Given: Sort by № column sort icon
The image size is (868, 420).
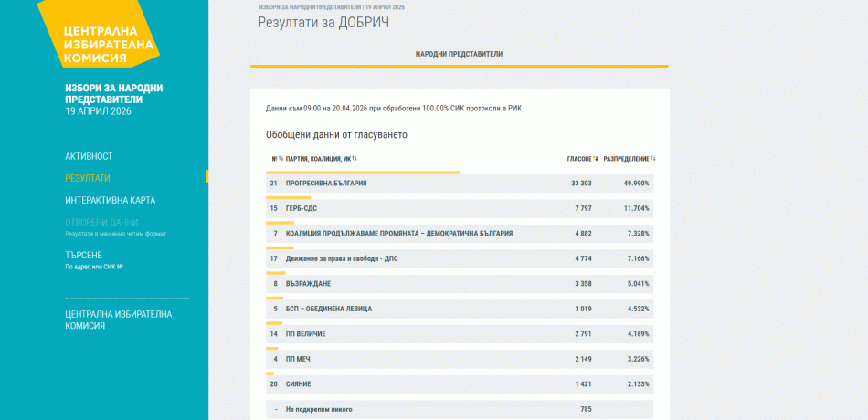Looking at the screenshot, I should coord(281,159).
